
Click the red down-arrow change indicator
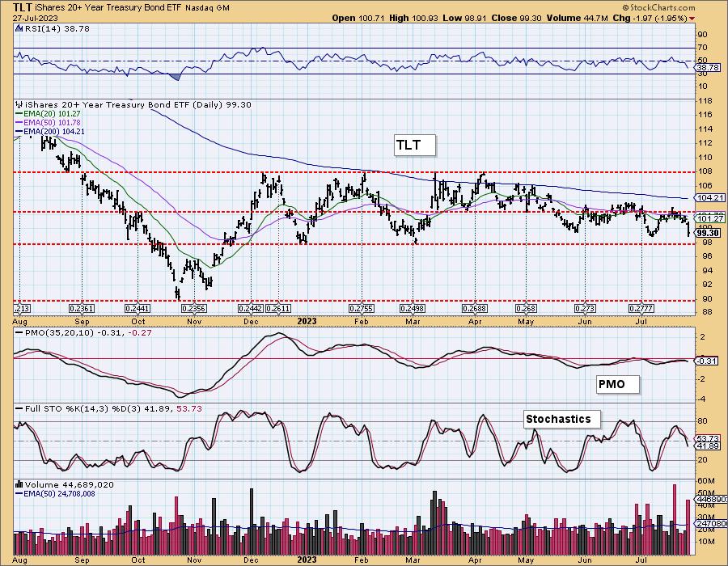click(692, 19)
